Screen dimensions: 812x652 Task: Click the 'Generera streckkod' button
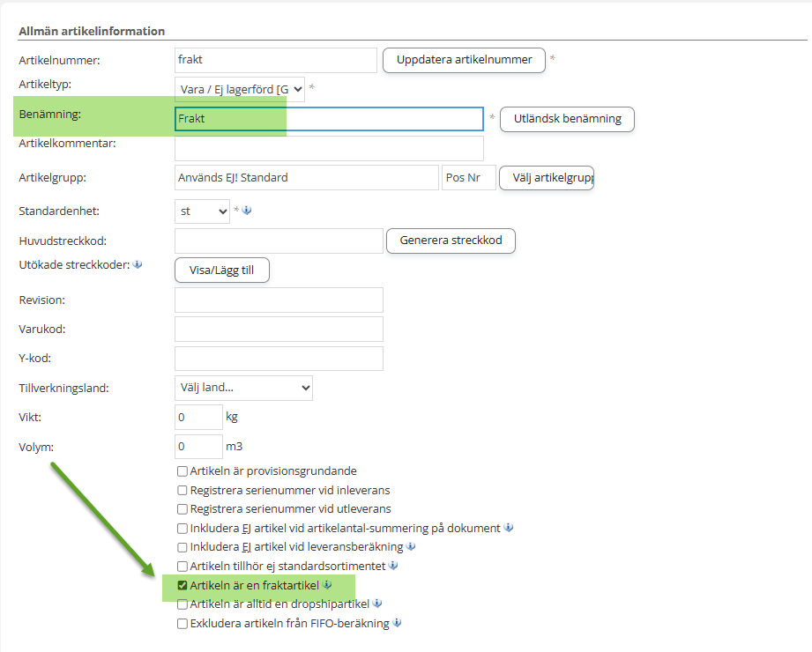pos(451,241)
